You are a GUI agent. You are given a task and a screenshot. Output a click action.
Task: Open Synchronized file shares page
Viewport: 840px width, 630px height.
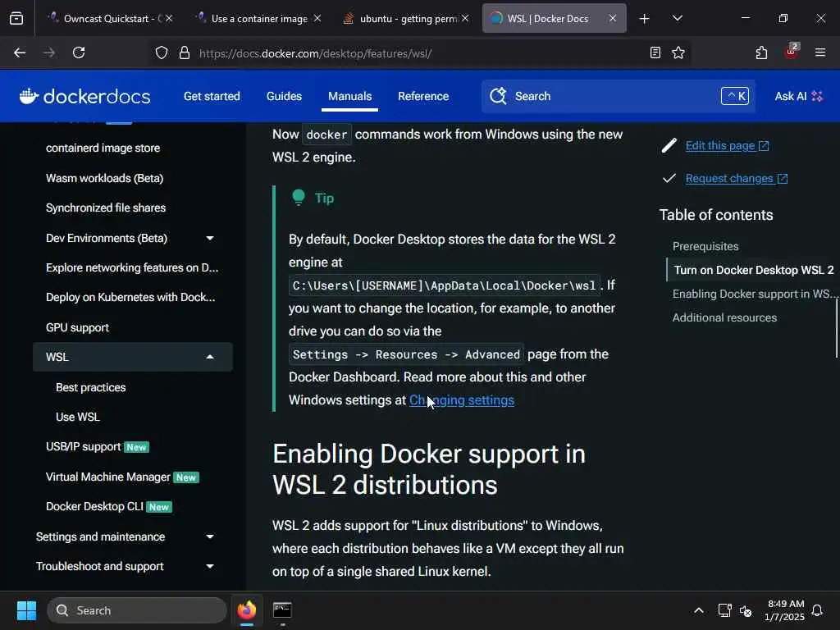(x=106, y=208)
